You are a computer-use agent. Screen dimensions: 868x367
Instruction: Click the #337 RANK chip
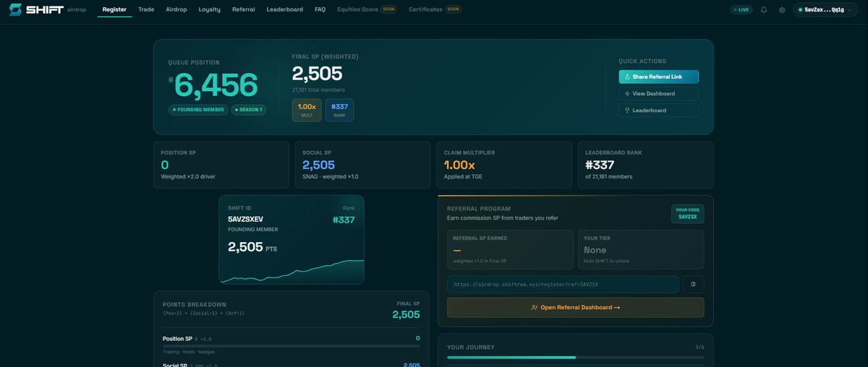pos(339,110)
